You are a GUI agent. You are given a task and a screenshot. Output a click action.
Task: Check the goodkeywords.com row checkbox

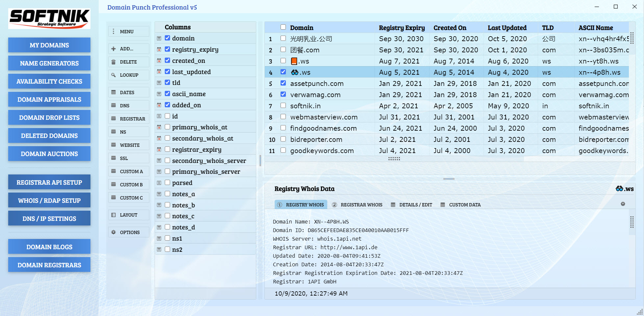tap(283, 150)
